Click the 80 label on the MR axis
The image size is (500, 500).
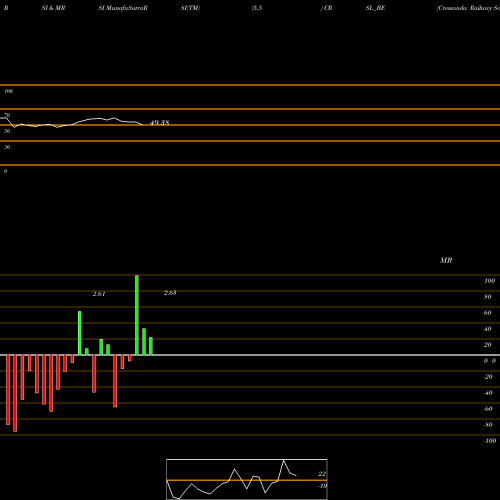pos(488,297)
